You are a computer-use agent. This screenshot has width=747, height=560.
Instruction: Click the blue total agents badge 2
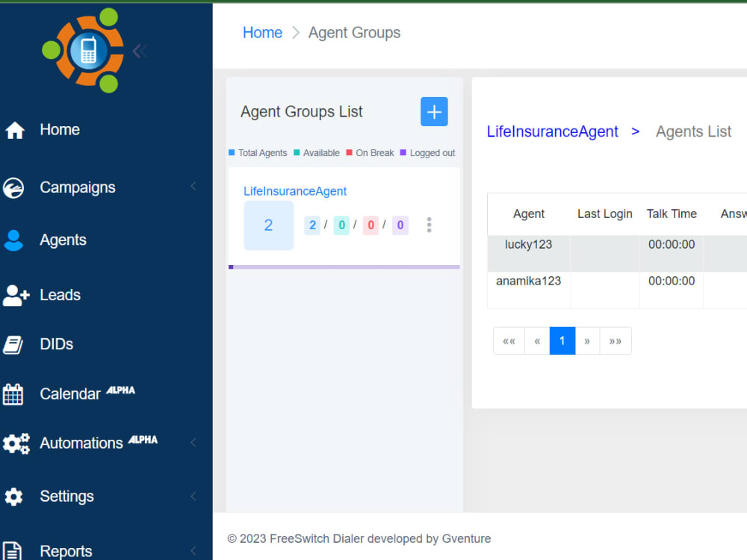(x=312, y=225)
